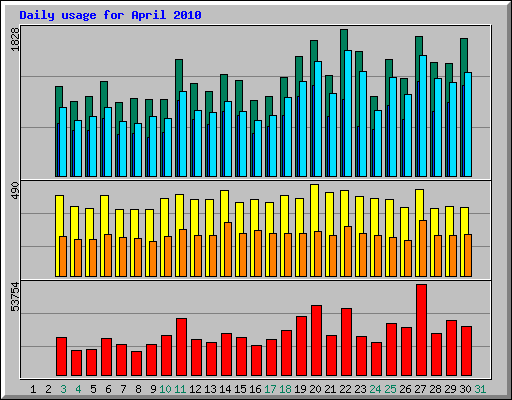
Task: Click the cyan bar for day 27
Action: coord(423,116)
